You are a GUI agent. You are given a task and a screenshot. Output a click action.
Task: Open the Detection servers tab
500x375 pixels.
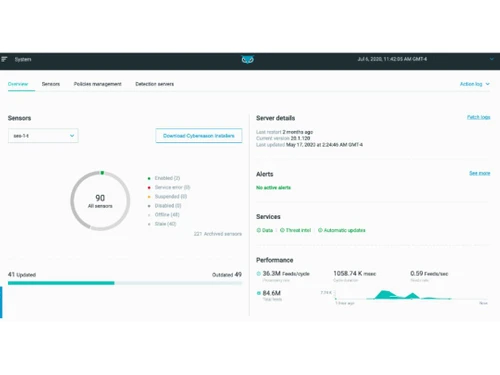coord(155,84)
